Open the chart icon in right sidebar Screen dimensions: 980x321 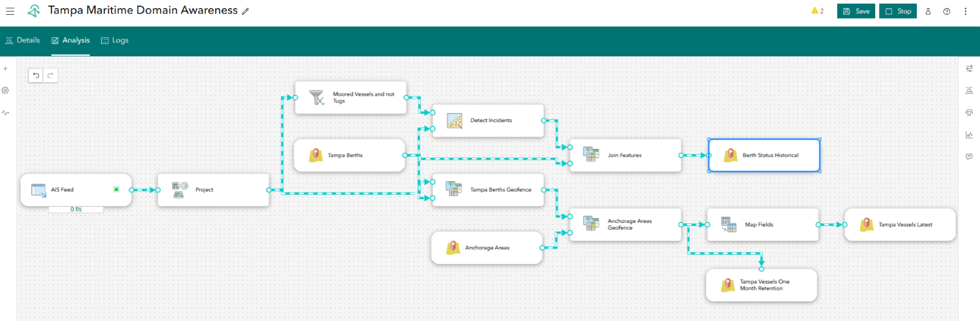coord(969,135)
